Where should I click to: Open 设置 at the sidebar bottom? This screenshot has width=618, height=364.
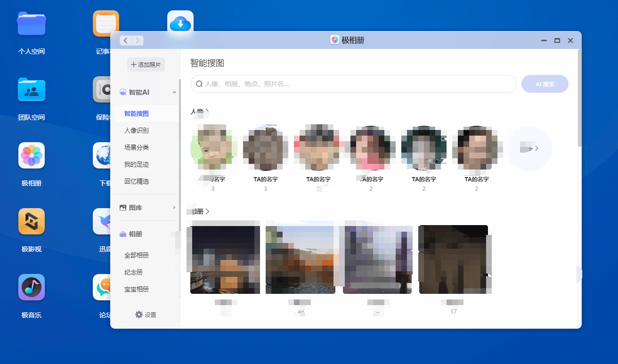(146, 315)
